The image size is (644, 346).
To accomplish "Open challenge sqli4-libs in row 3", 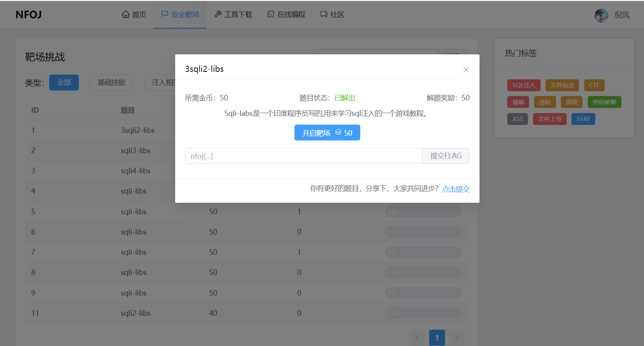I will tap(136, 171).
